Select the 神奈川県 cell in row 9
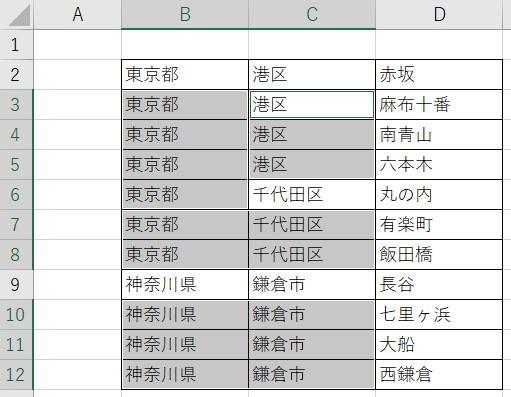 click(x=185, y=284)
